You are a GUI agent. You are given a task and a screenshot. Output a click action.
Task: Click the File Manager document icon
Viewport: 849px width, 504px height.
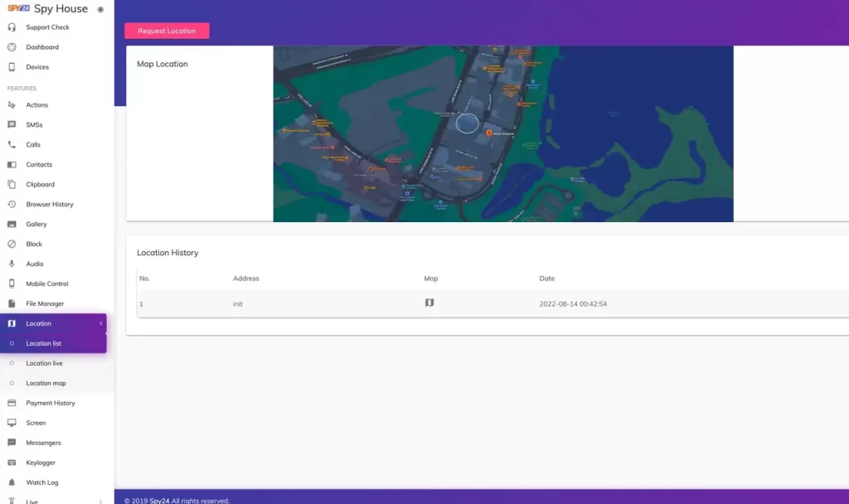point(12,303)
